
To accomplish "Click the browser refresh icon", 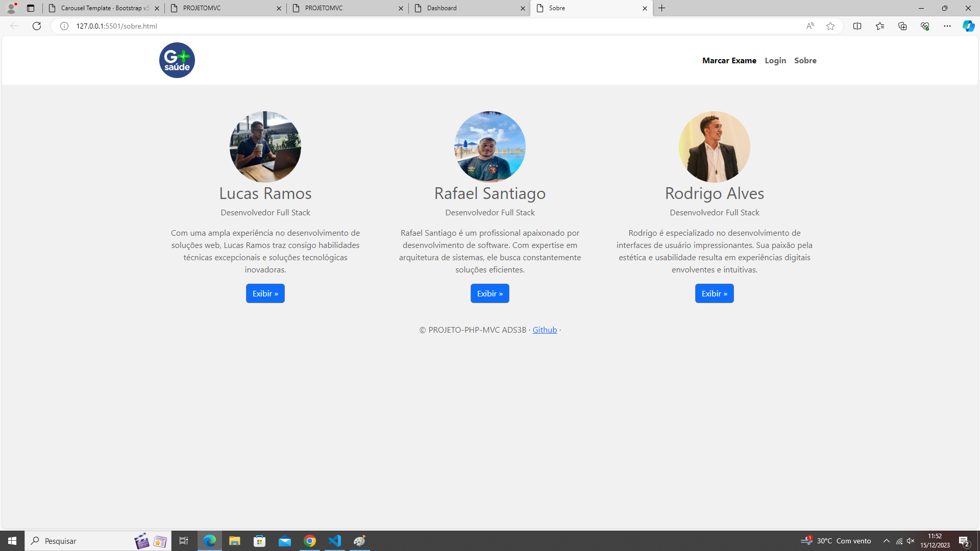I will tap(36, 26).
